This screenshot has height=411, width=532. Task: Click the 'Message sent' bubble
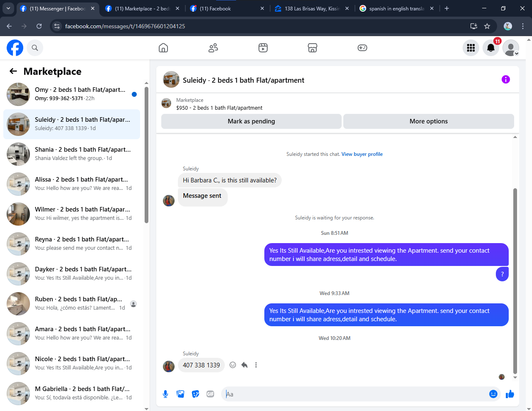click(x=202, y=197)
